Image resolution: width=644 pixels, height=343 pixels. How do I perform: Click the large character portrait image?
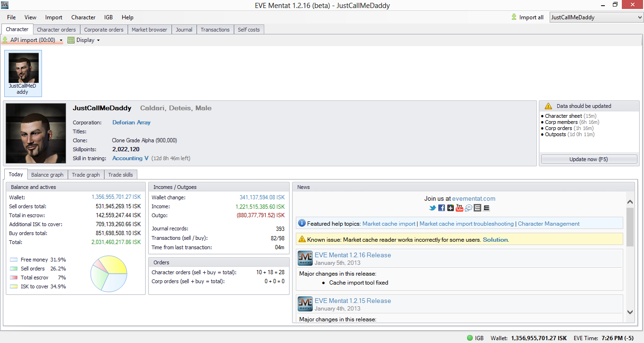(36, 133)
